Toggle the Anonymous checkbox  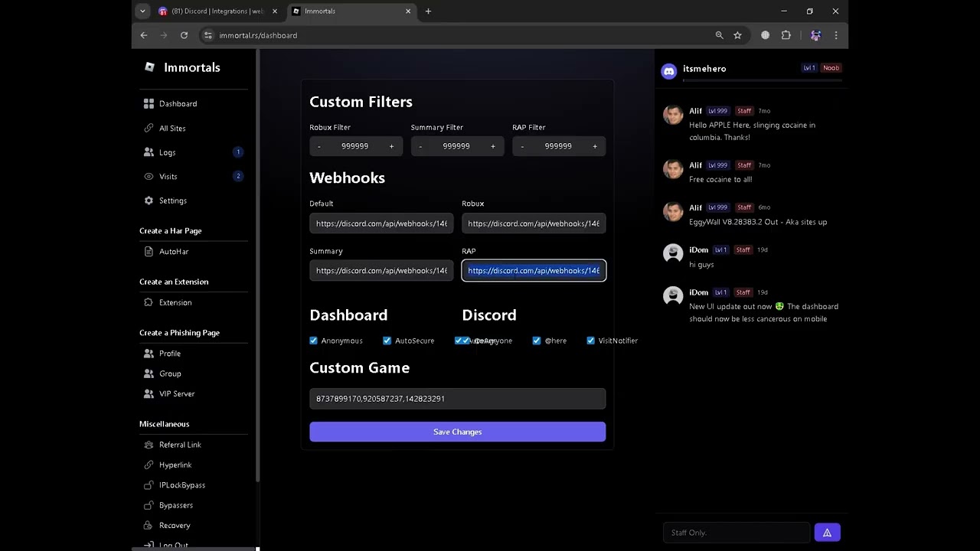click(313, 341)
